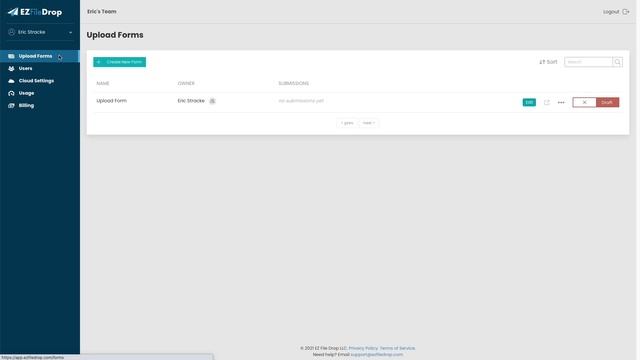The width and height of the screenshot is (640, 360).
Task: Open the Billing section
Action: (x=26, y=105)
